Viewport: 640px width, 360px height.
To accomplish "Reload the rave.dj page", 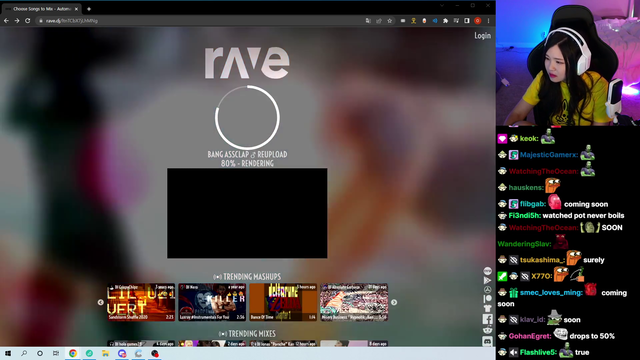I will pos(28,21).
